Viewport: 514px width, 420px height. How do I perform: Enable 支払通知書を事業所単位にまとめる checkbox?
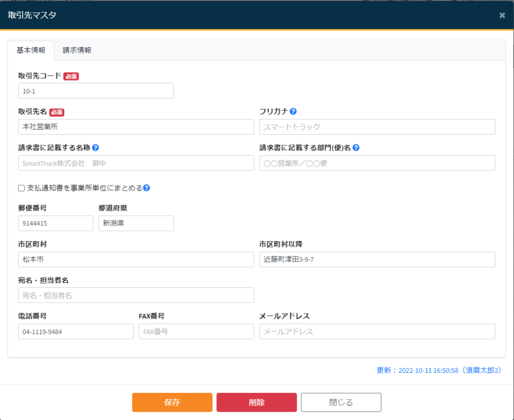point(22,188)
